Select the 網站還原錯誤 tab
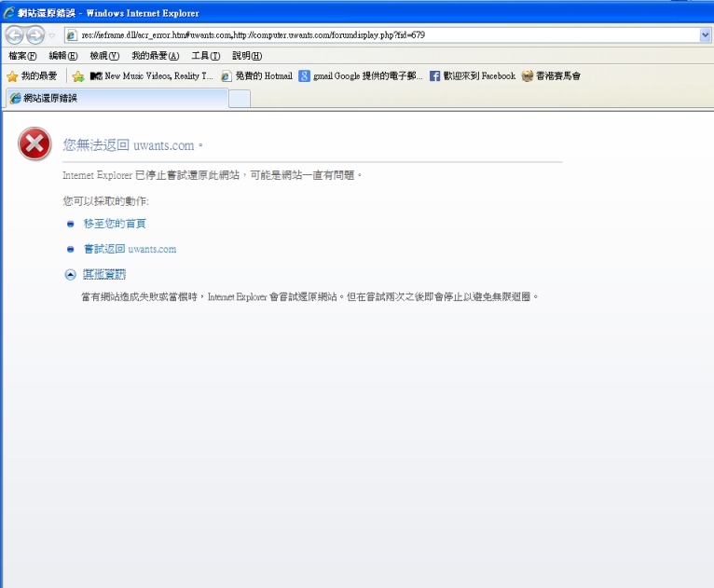Screen dimensions: 714x588 pos(117,98)
